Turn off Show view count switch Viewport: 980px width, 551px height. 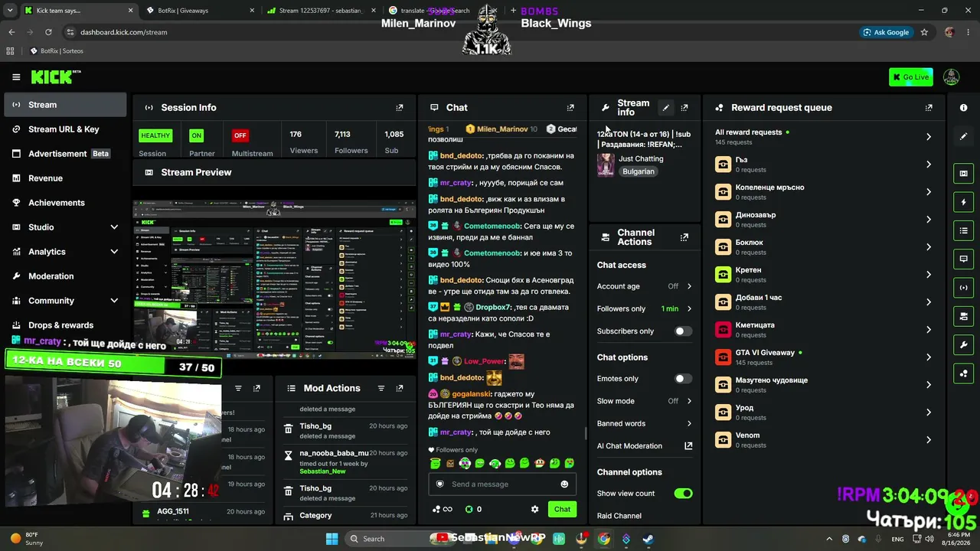coord(683,494)
